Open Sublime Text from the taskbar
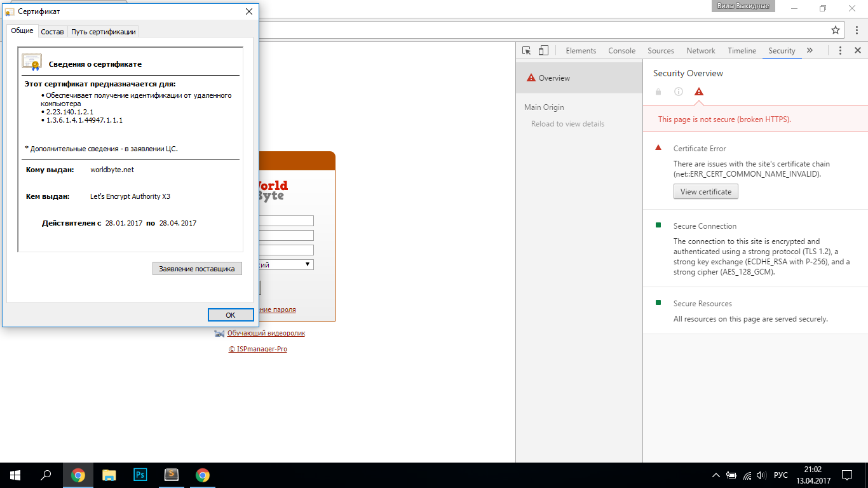 172,475
